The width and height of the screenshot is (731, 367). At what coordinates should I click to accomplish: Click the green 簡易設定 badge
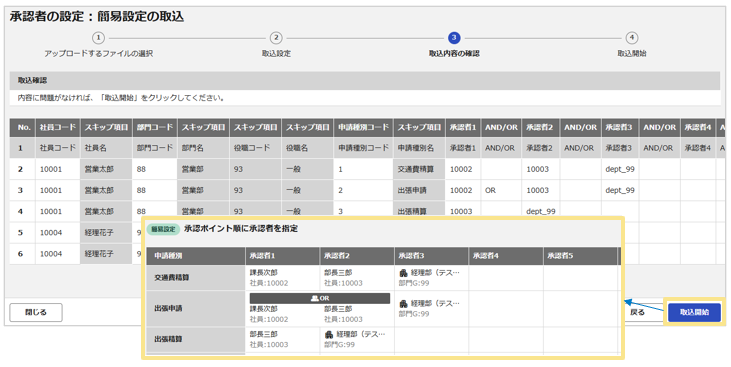pos(163,229)
